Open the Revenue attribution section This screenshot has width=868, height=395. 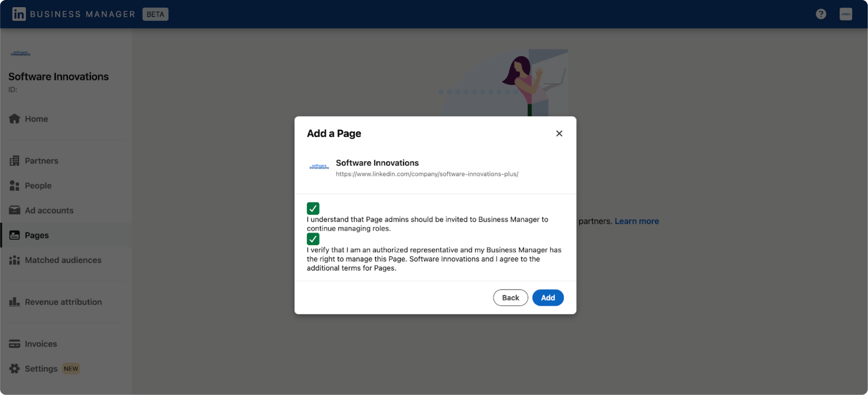coord(63,302)
